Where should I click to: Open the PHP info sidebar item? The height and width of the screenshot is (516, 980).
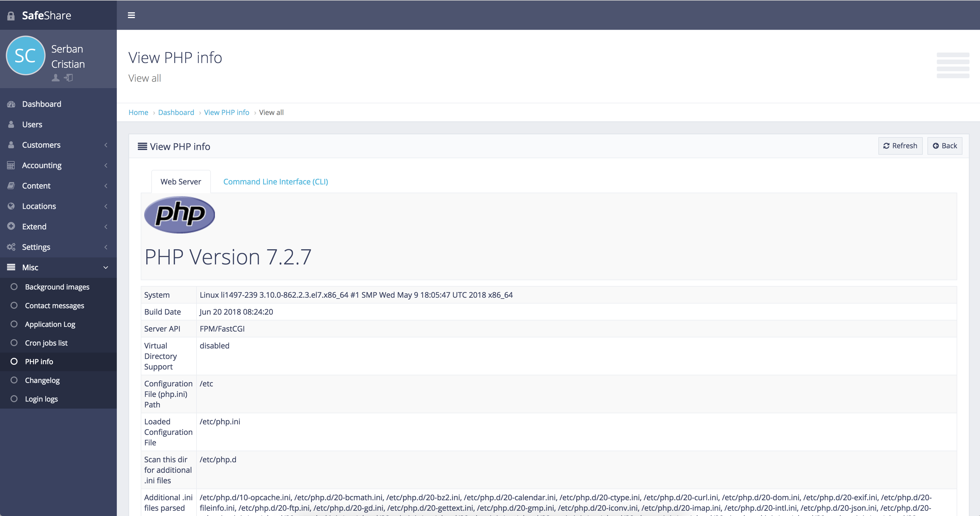pos(58,362)
